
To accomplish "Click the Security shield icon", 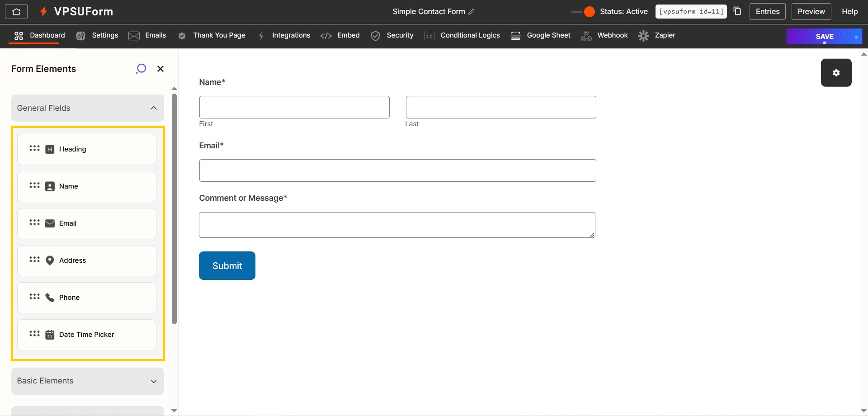I will point(376,35).
